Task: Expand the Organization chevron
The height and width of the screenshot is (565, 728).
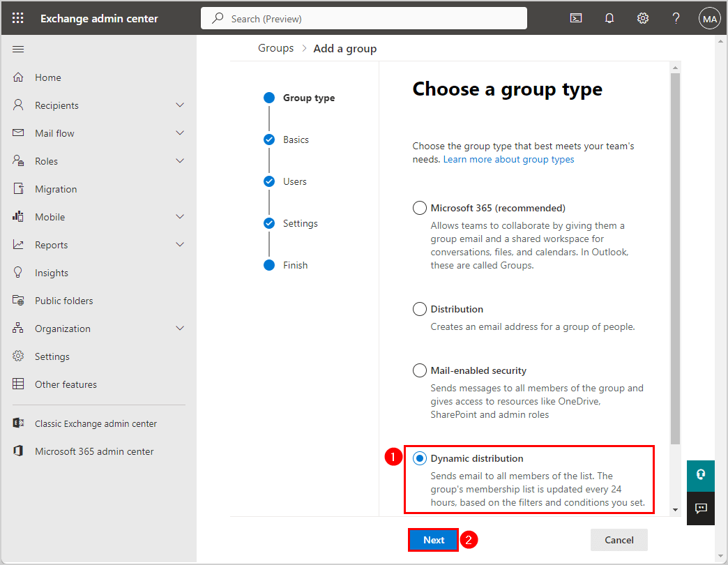Action: [x=180, y=328]
